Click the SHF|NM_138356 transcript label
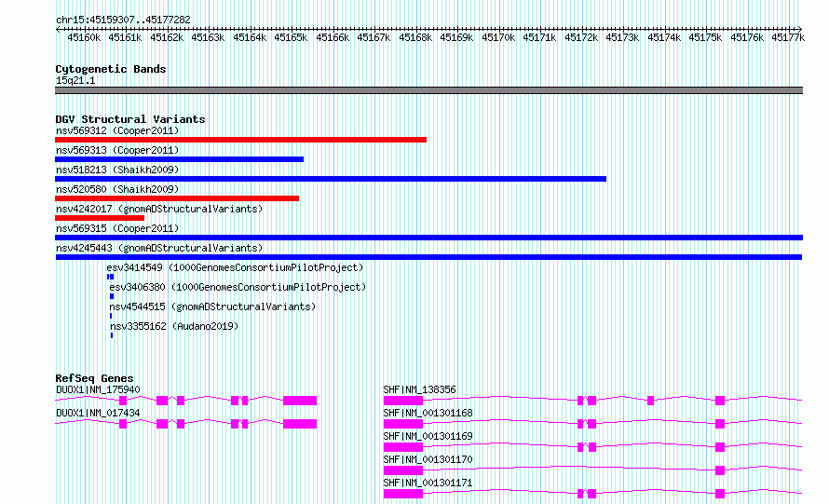Screen dimensions: 829x504 coord(419,389)
